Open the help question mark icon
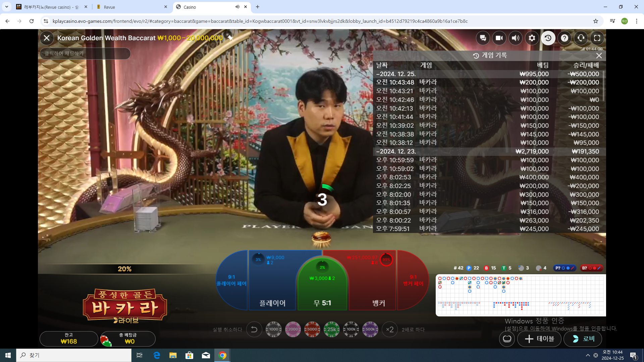Image resolution: width=644 pixels, height=362 pixels. click(565, 38)
